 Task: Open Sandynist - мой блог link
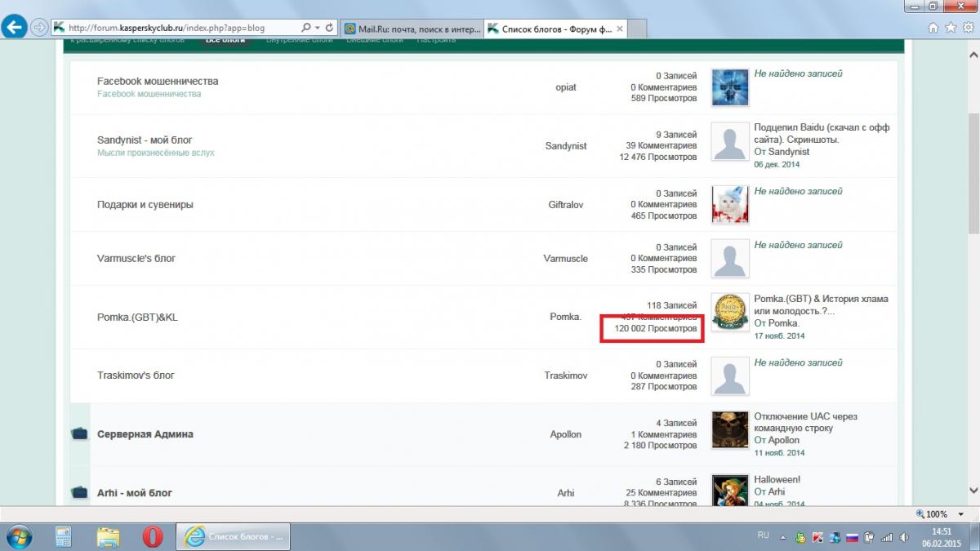coord(145,140)
